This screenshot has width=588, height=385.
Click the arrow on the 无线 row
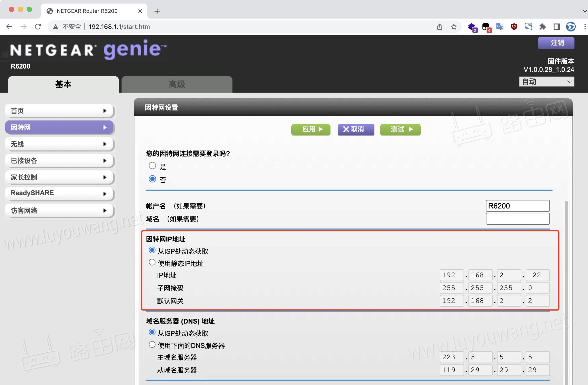click(105, 144)
